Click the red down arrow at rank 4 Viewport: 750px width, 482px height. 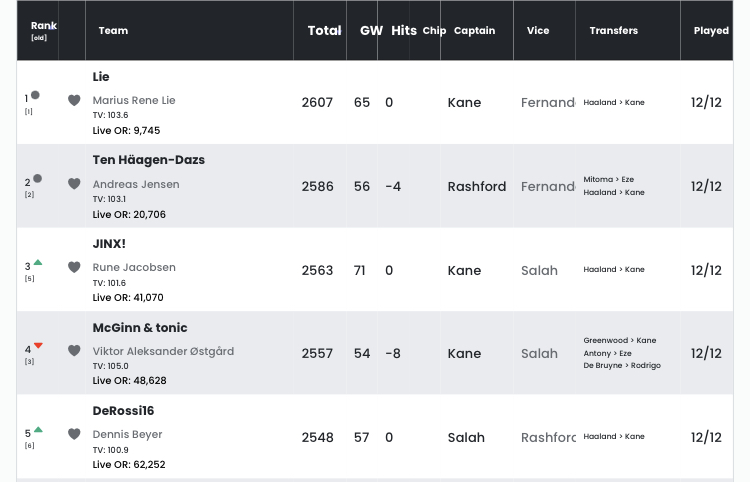pyautogui.click(x=38, y=345)
